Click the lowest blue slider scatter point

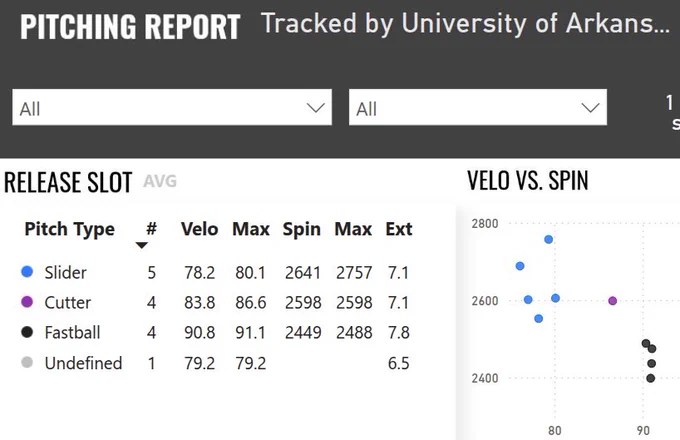coord(539,319)
